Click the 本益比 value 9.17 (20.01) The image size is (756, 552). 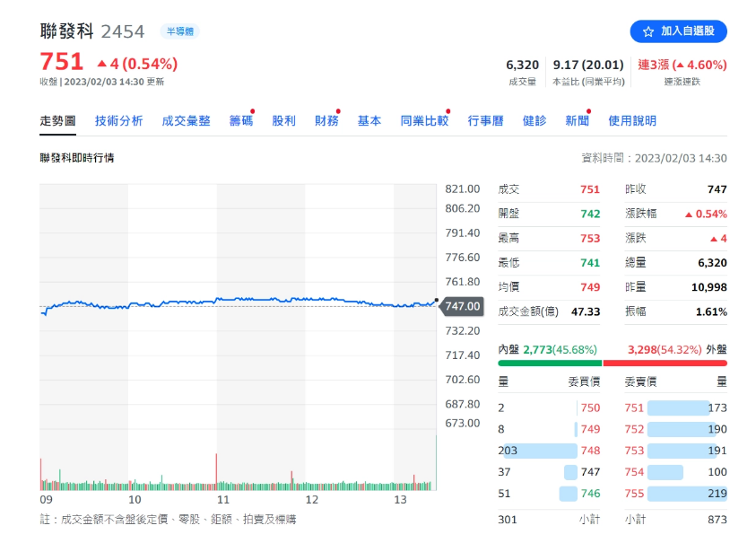click(x=587, y=65)
